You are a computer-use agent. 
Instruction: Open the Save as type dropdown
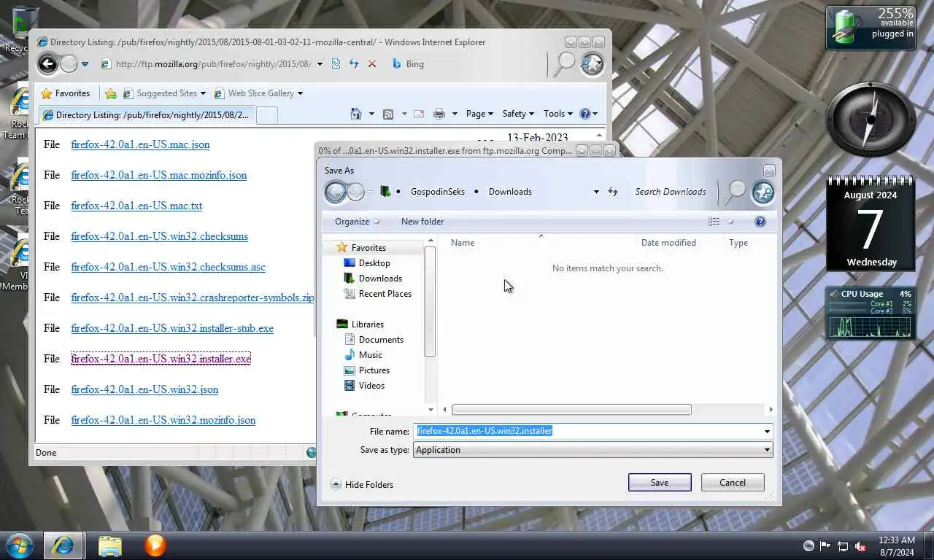[593, 450]
